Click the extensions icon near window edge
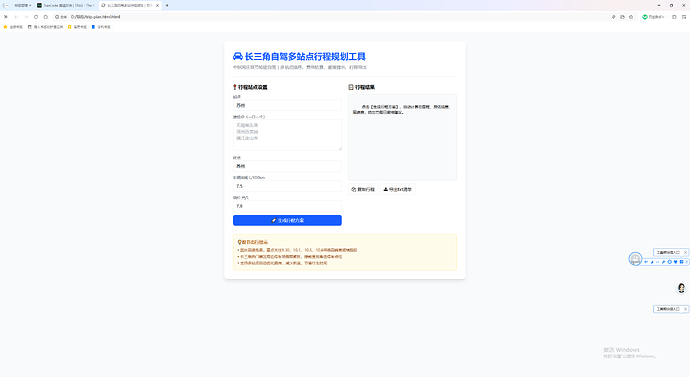 674,17
